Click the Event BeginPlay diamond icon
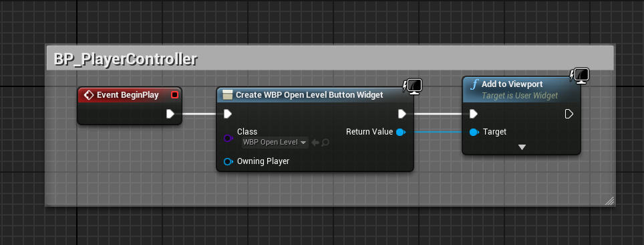The image size is (644, 245). 88,95
